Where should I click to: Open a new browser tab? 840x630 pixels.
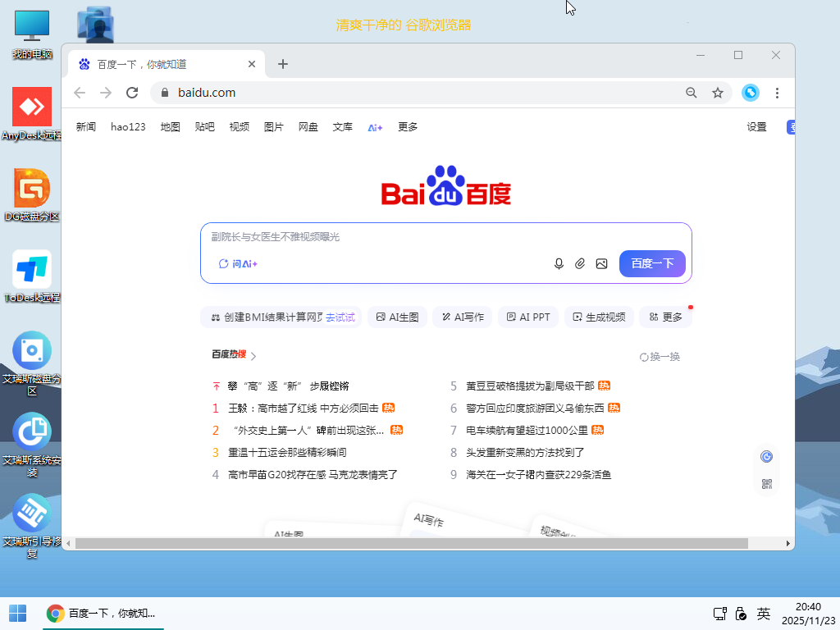click(x=283, y=64)
